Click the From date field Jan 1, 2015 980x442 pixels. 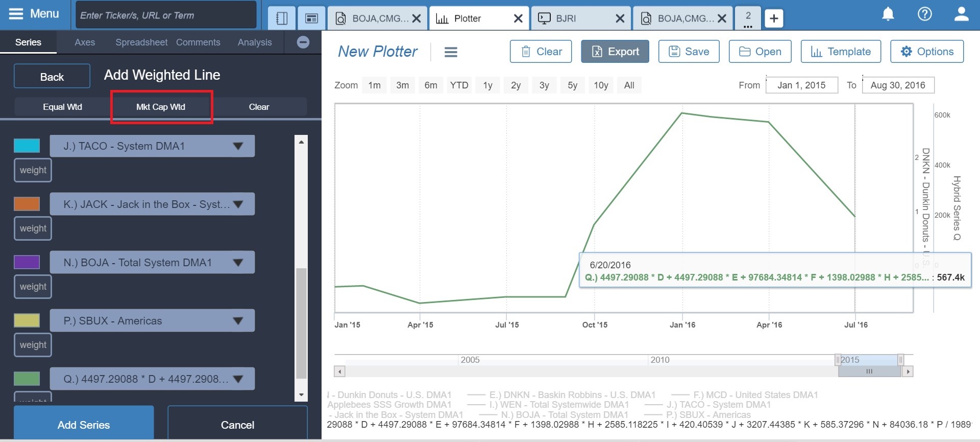pyautogui.click(x=802, y=85)
